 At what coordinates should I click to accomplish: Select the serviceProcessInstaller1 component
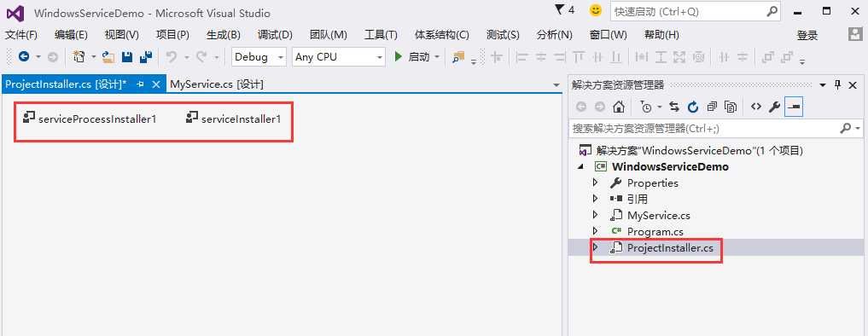(90, 119)
